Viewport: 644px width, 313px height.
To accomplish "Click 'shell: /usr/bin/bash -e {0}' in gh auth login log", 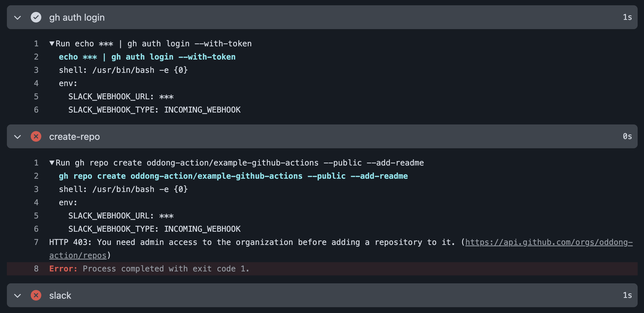I will 123,70.
